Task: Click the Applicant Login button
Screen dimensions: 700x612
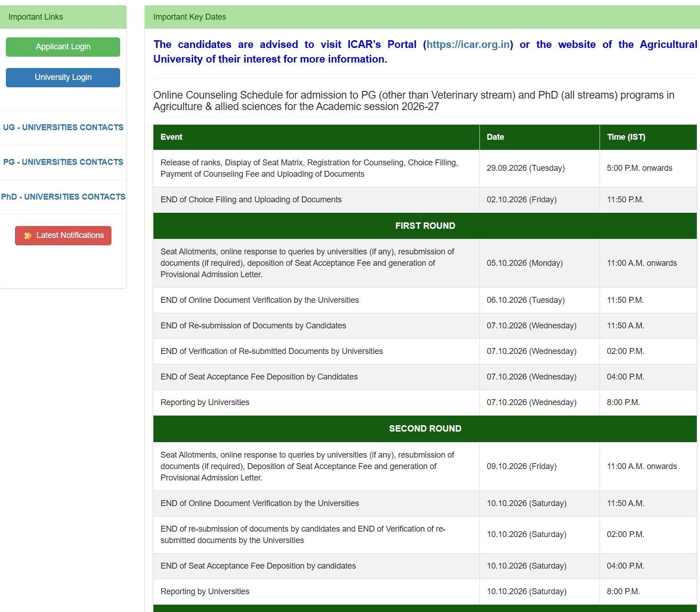Action: [63, 47]
